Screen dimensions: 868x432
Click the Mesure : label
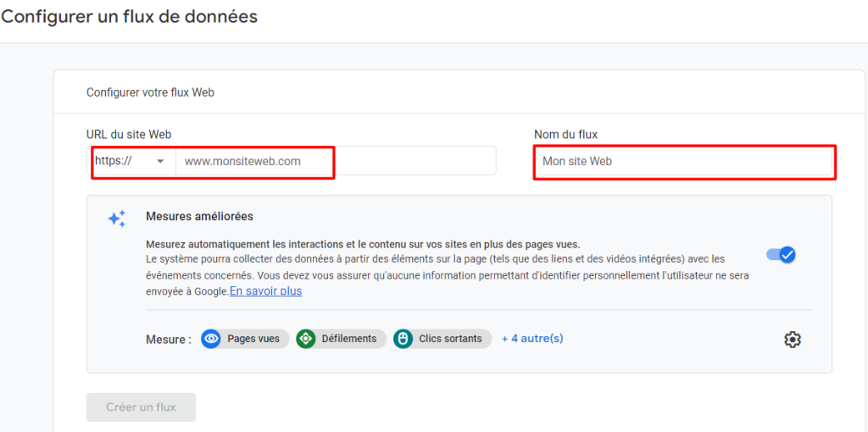click(169, 339)
